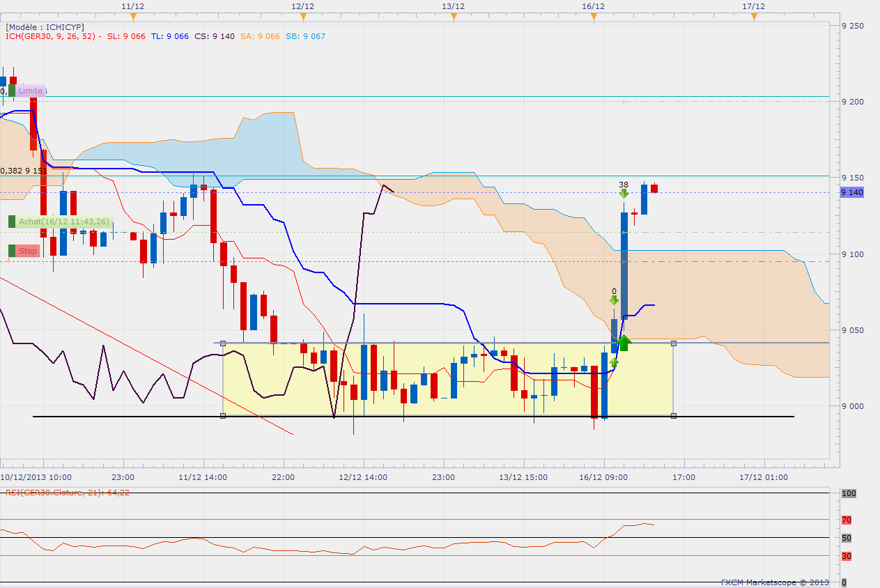
Task: Click the highlighted 9 140 current price tag
Action: [x=852, y=192]
